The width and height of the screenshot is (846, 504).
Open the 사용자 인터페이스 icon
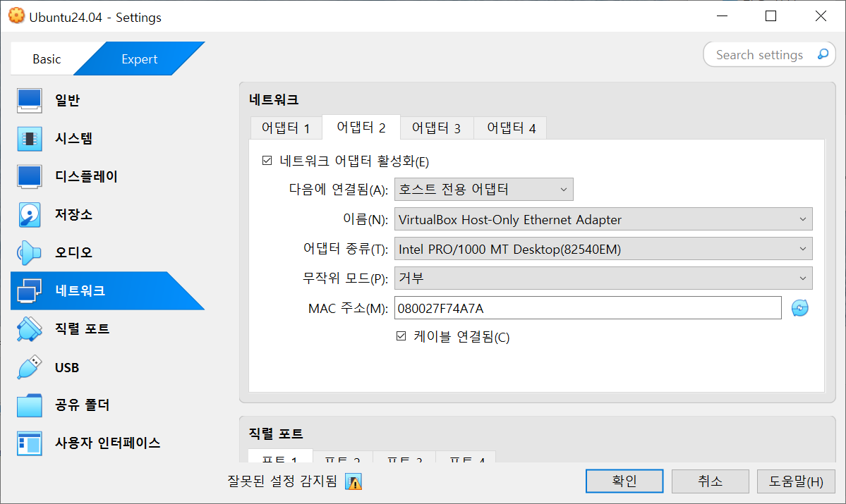pyautogui.click(x=29, y=443)
